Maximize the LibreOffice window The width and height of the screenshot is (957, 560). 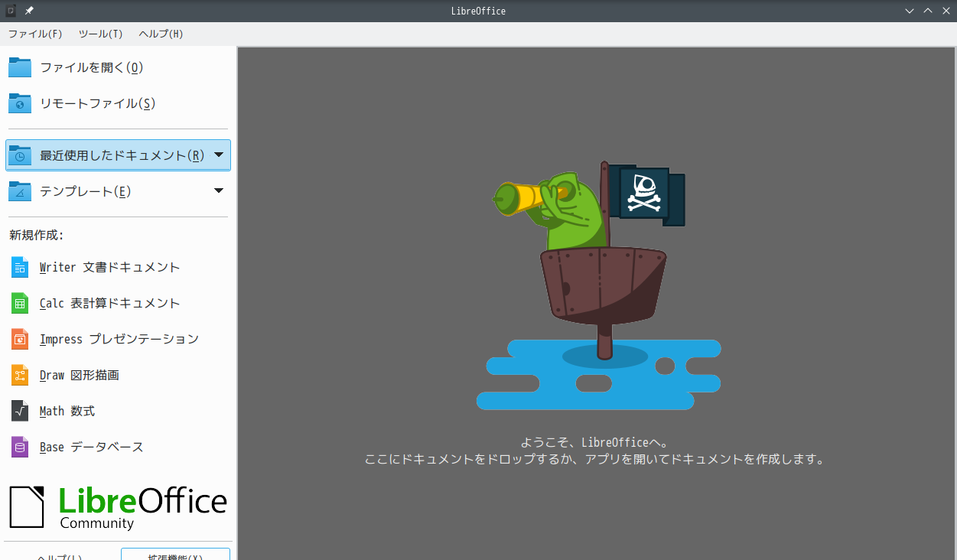(928, 11)
